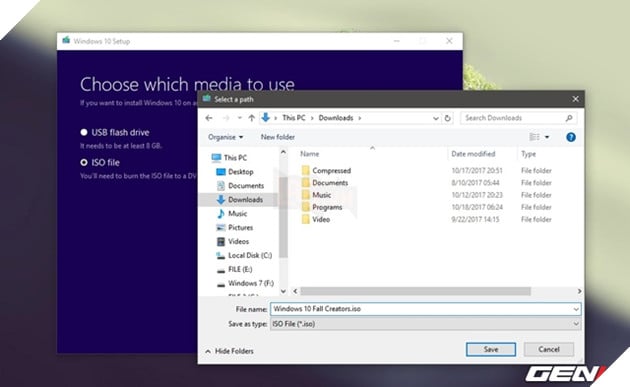The height and width of the screenshot is (387, 630).
Task: Click the date 10/17/2017 20:51
Action: (x=477, y=170)
